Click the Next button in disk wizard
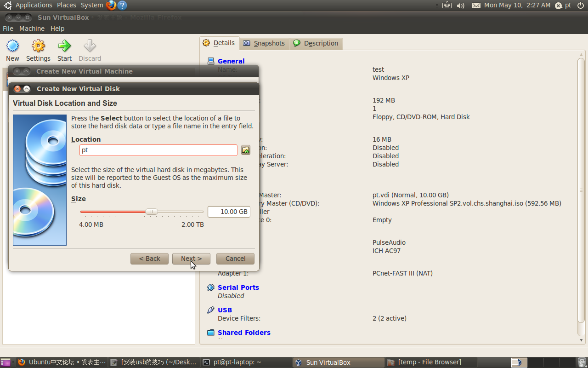 point(191,259)
